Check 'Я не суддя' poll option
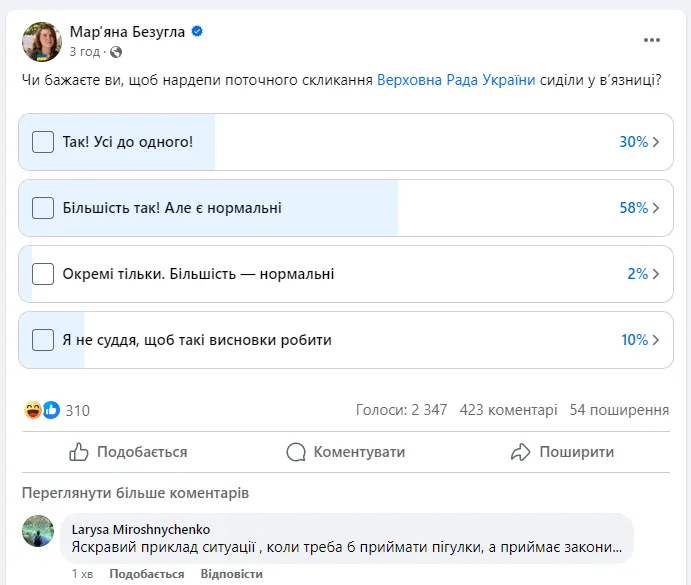The width and height of the screenshot is (691, 585). pyautogui.click(x=43, y=340)
